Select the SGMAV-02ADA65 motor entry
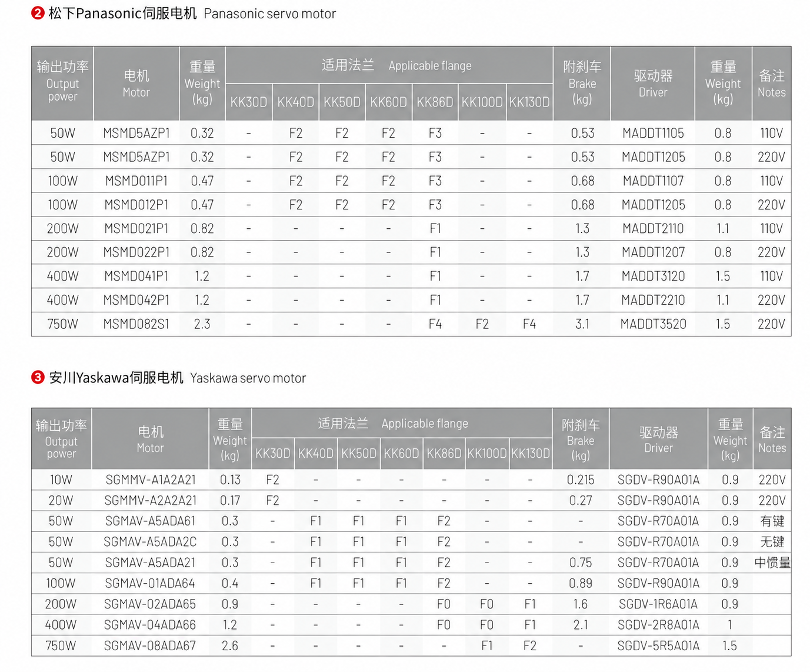Image resolution: width=810 pixels, height=672 pixels. (x=151, y=604)
